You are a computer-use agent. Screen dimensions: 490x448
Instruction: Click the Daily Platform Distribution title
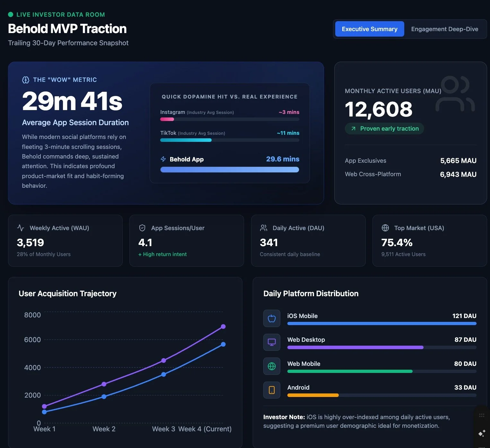tap(311, 294)
